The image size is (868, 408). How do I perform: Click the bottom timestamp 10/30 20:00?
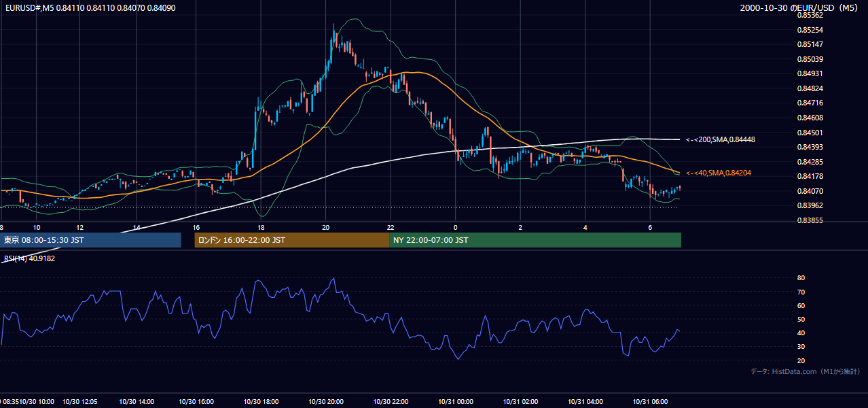pyautogui.click(x=327, y=401)
